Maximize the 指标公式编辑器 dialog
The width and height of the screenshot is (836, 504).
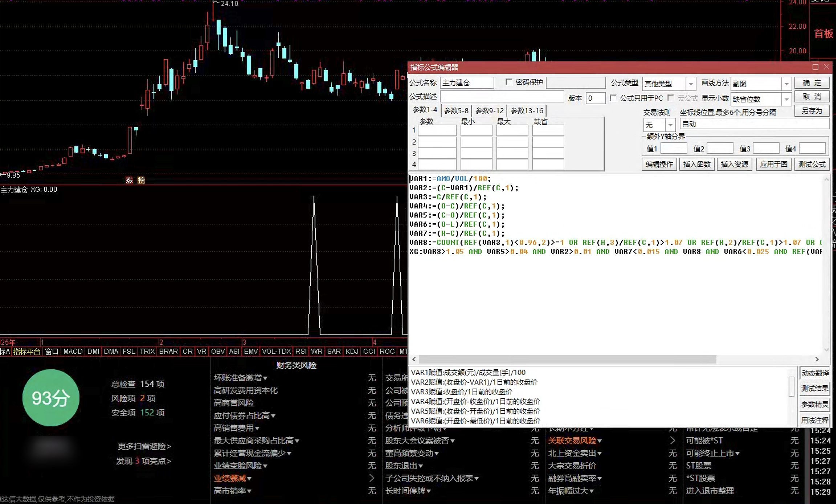click(x=815, y=67)
